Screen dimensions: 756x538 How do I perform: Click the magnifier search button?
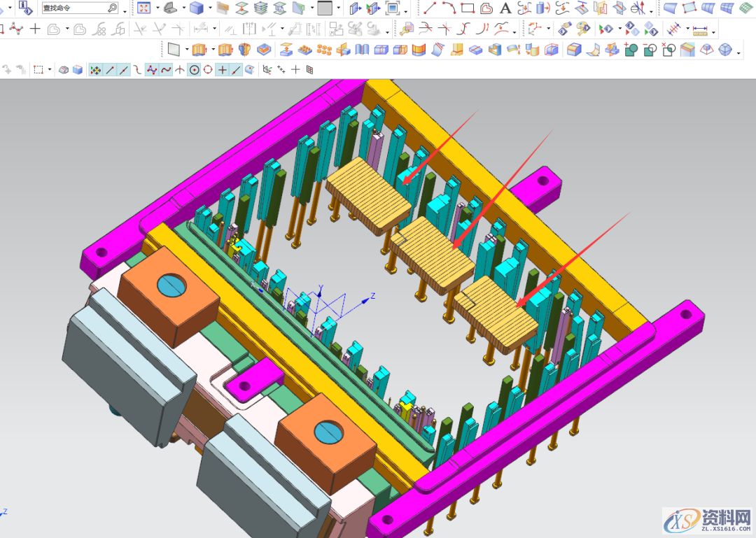[113, 8]
